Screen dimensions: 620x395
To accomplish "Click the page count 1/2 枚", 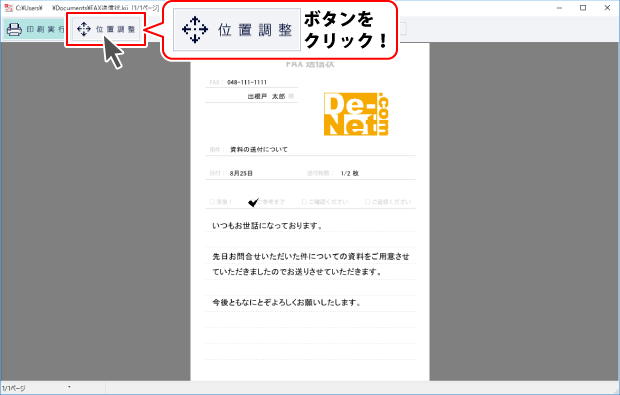I will click(350, 173).
